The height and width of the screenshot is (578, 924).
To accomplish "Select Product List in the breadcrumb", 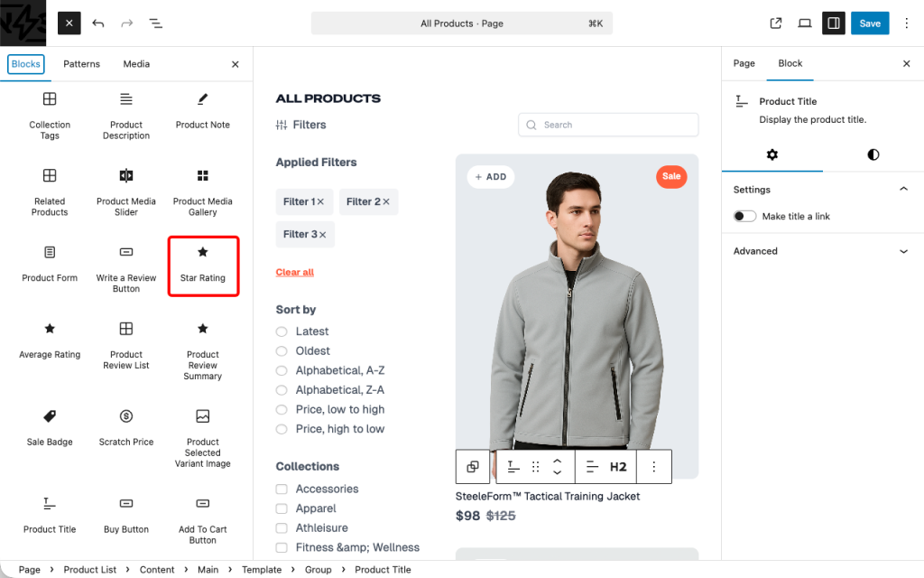I will (x=89, y=570).
